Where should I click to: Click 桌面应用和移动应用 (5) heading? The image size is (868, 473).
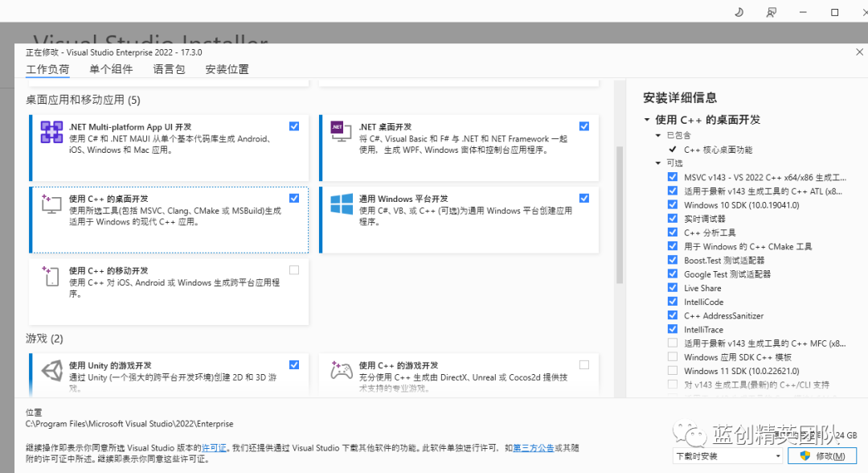point(83,100)
